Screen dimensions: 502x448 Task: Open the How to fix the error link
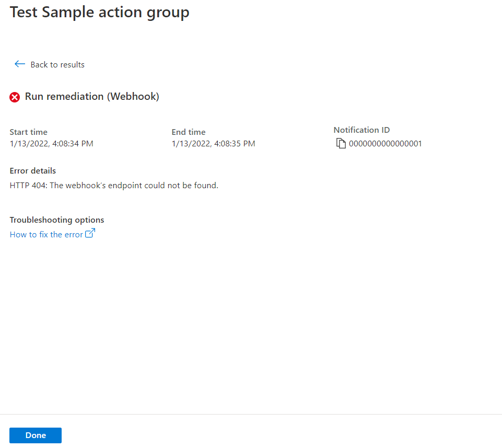pos(46,235)
